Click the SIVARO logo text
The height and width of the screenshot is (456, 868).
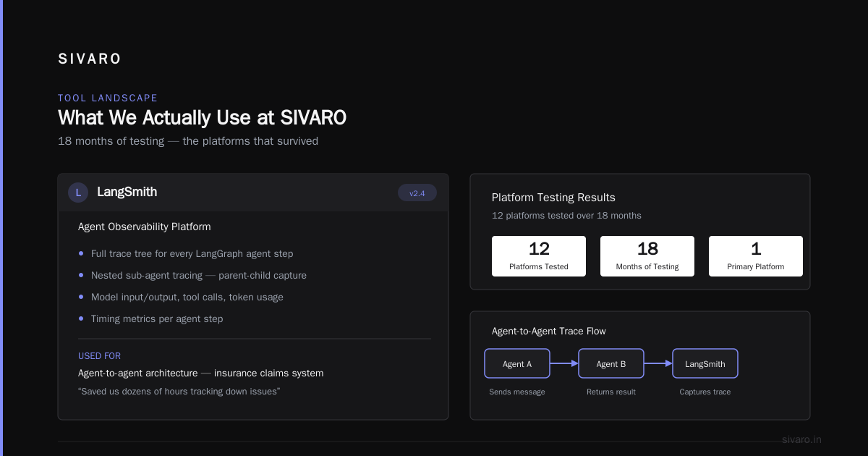[90, 59]
